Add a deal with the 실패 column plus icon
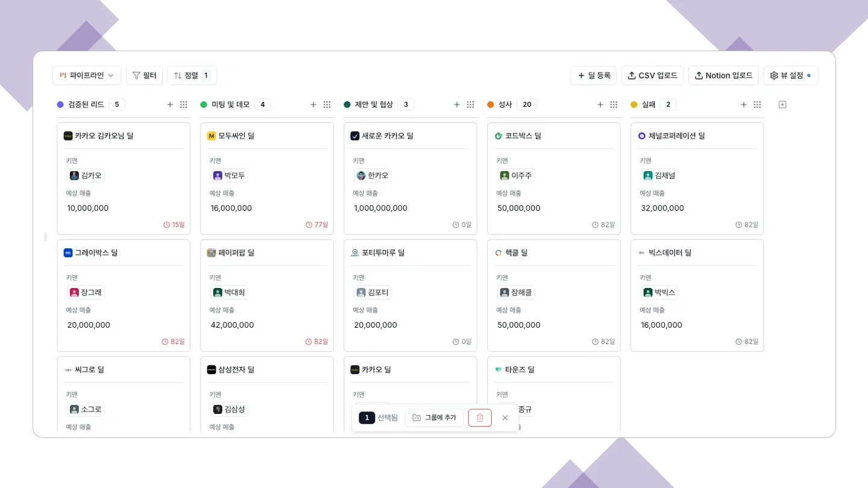 pyautogui.click(x=744, y=104)
